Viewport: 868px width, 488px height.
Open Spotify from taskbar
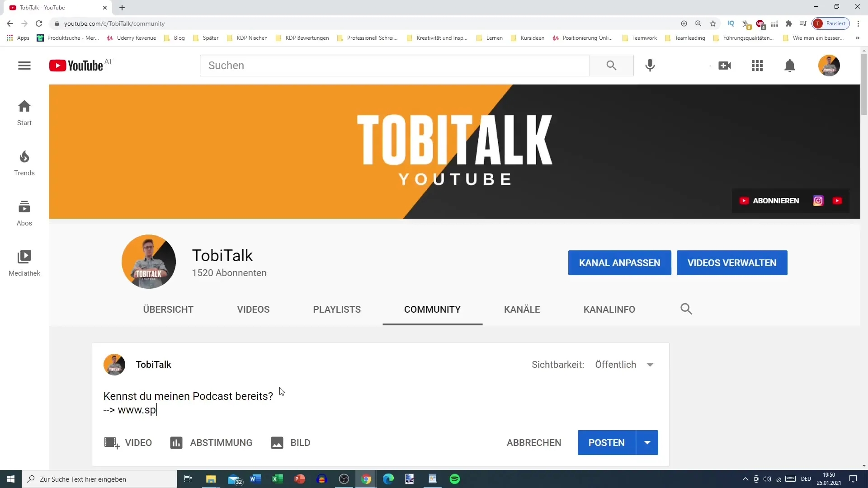(455, 479)
